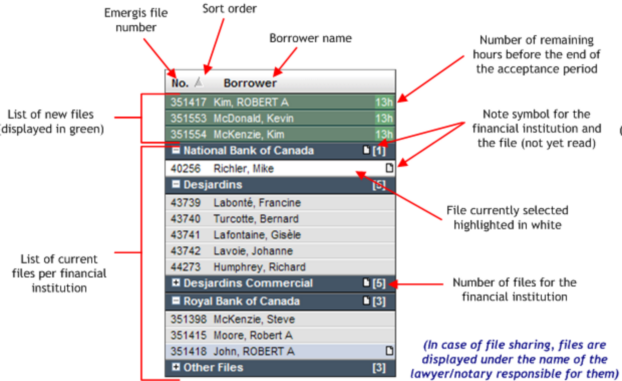Image resolution: width=622 pixels, height=381 pixels.
Task: Select file 351398 McKenzie, Steve
Action: tap(280, 319)
